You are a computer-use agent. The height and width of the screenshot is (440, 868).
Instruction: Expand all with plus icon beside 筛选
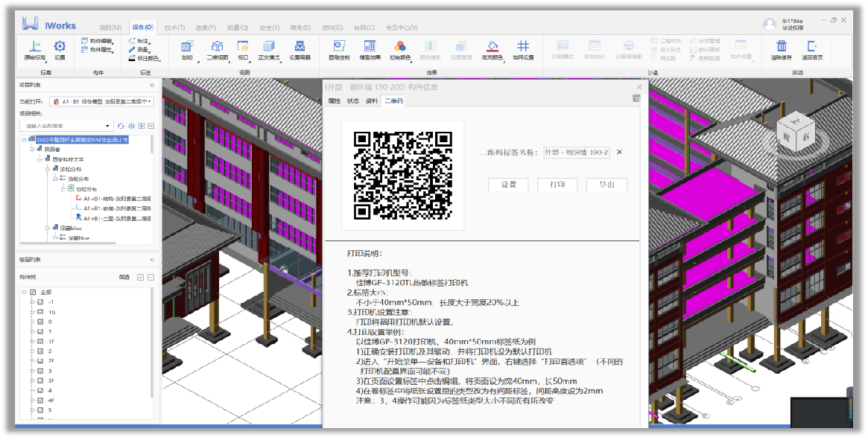(x=141, y=277)
